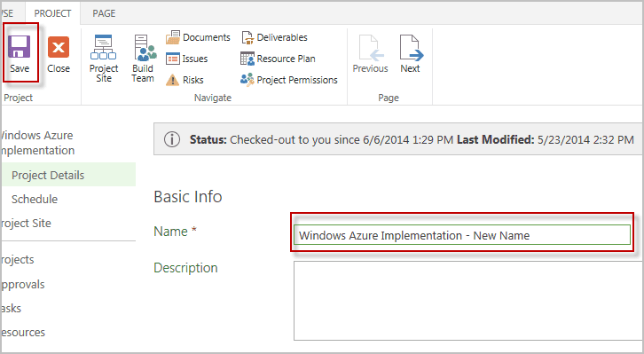Open Tasks in left navigation
Image resolution: width=644 pixels, height=354 pixels.
11,308
